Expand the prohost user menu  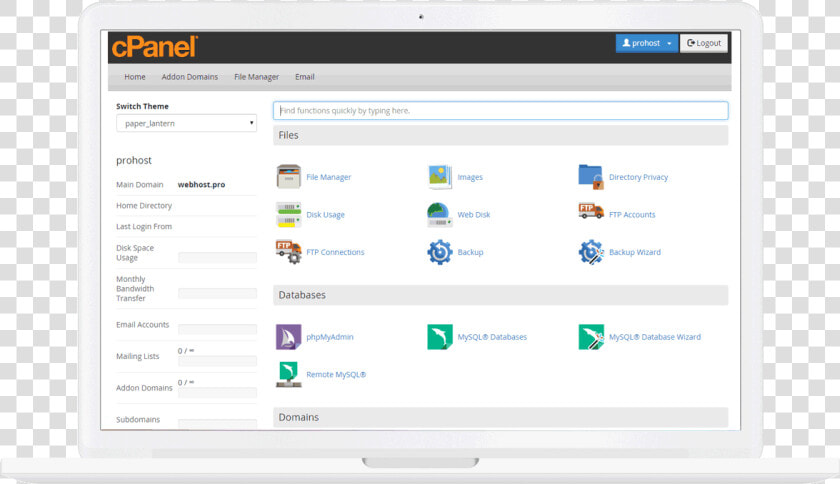tap(647, 43)
